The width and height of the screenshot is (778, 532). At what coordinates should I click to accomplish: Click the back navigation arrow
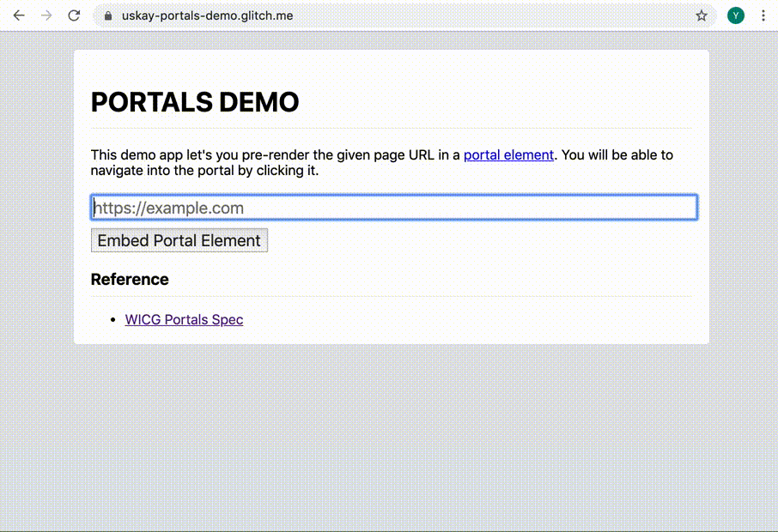pyautogui.click(x=19, y=15)
